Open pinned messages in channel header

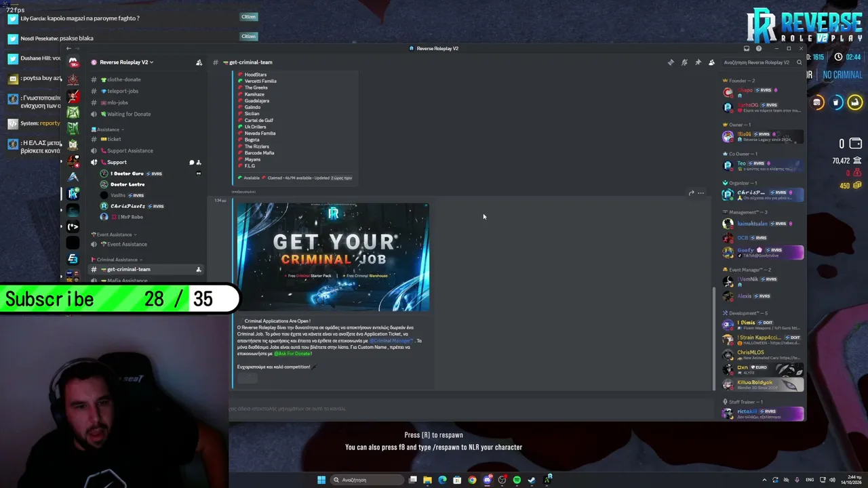[x=698, y=62]
